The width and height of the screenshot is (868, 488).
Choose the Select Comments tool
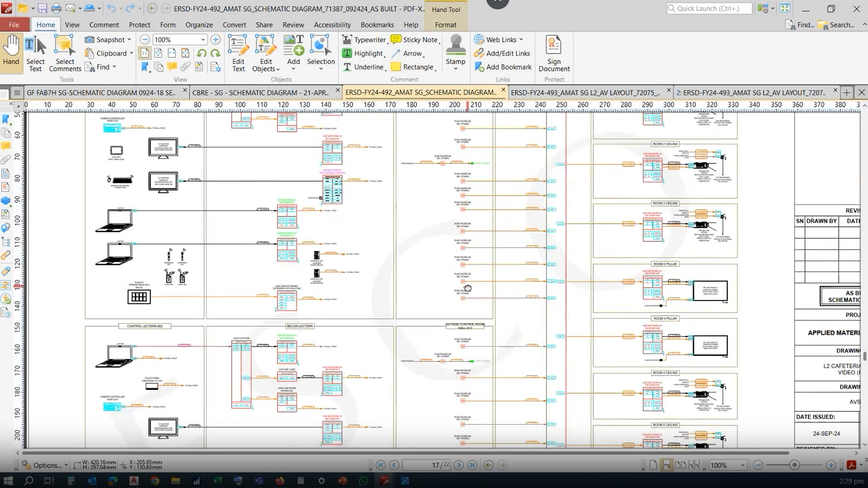pos(65,53)
